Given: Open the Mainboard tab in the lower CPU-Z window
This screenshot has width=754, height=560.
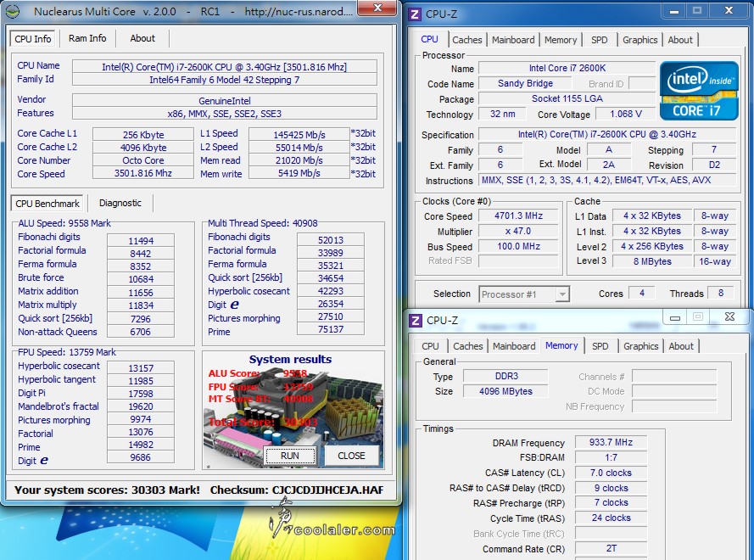Looking at the screenshot, I should click(514, 346).
